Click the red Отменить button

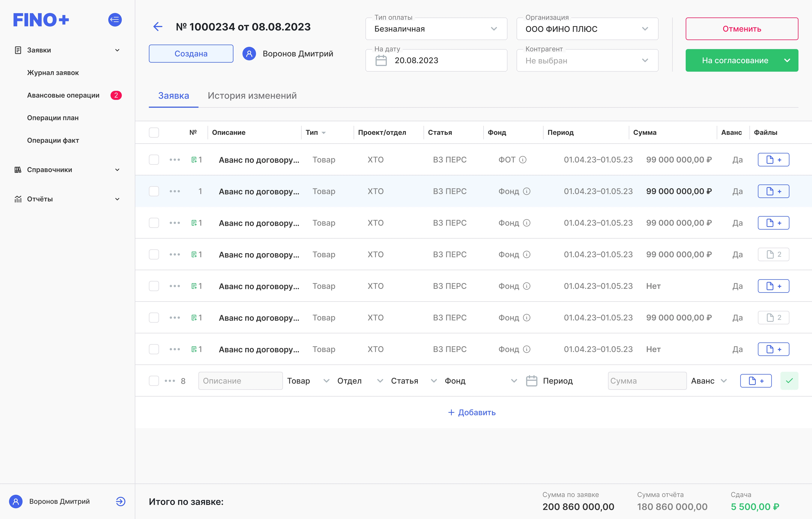click(x=742, y=29)
